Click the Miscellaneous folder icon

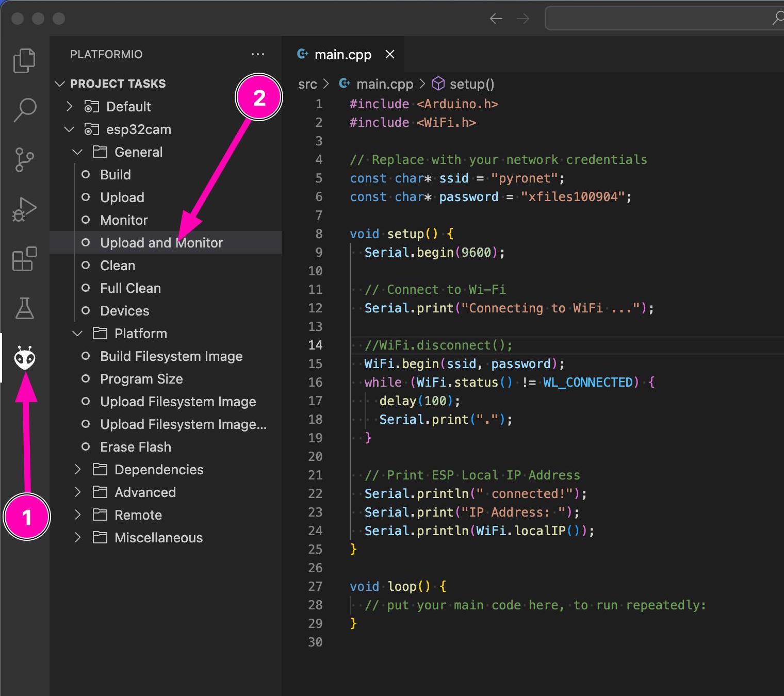pyautogui.click(x=100, y=538)
